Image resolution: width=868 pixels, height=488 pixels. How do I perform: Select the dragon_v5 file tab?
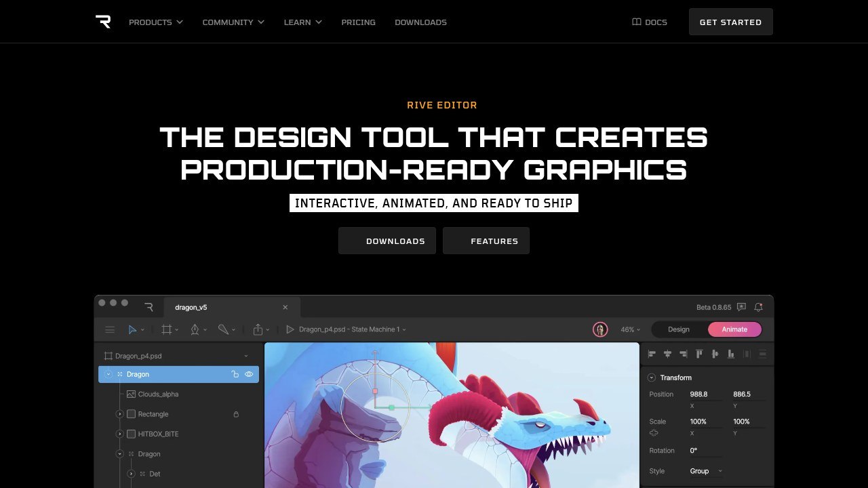232,307
